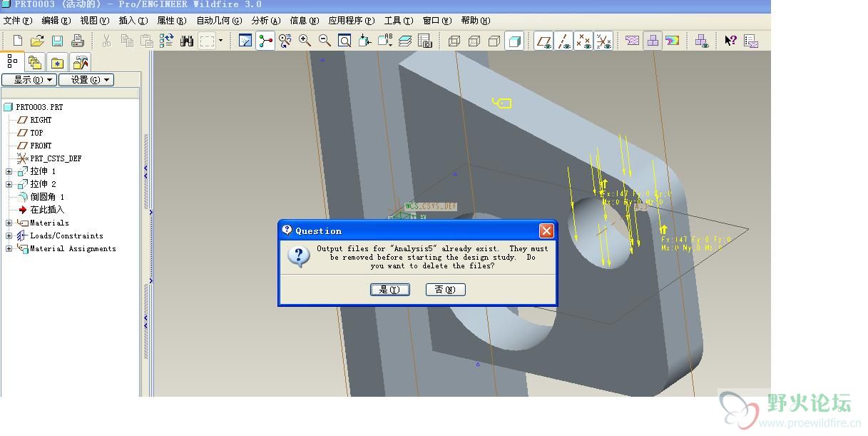Click the dashed selection box icon

click(x=207, y=41)
